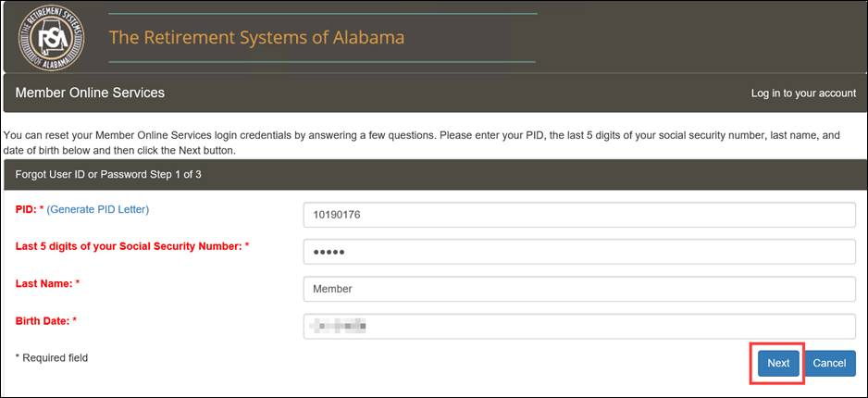Click the Last 5 digits SSN label

tap(128, 246)
